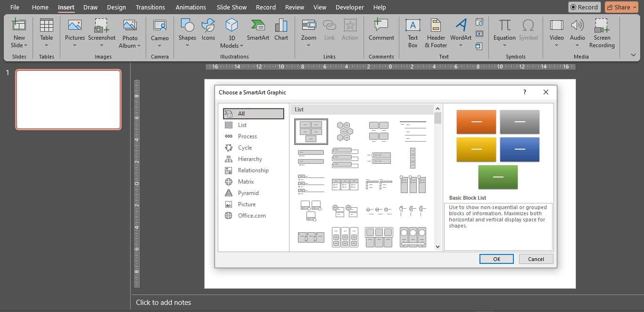
Task: Expand the Audio dropdown arrow
Action: click(577, 45)
